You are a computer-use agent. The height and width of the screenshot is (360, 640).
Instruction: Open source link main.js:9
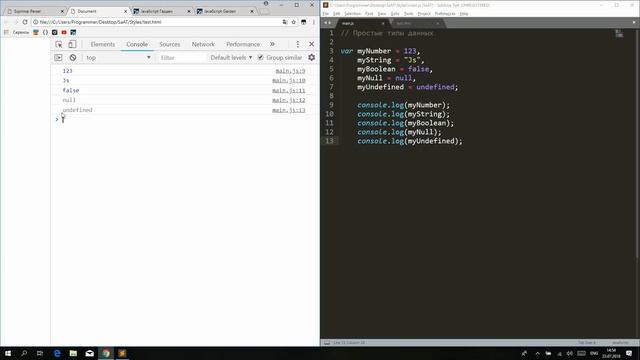click(290, 71)
